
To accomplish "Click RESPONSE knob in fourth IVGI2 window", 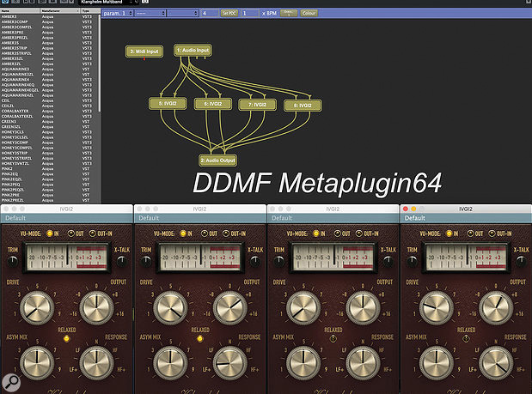I will click(x=496, y=362).
